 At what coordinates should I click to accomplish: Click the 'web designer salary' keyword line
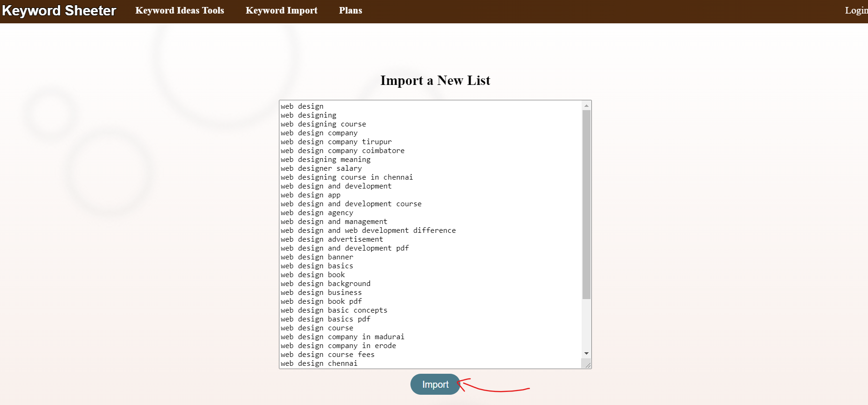click(321, 168)
